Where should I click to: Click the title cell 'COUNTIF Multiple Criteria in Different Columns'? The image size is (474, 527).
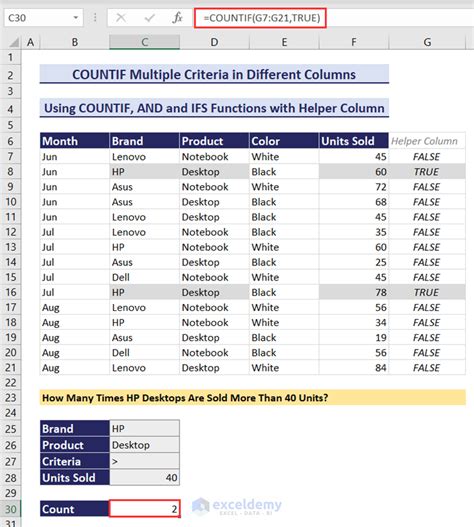214,74
